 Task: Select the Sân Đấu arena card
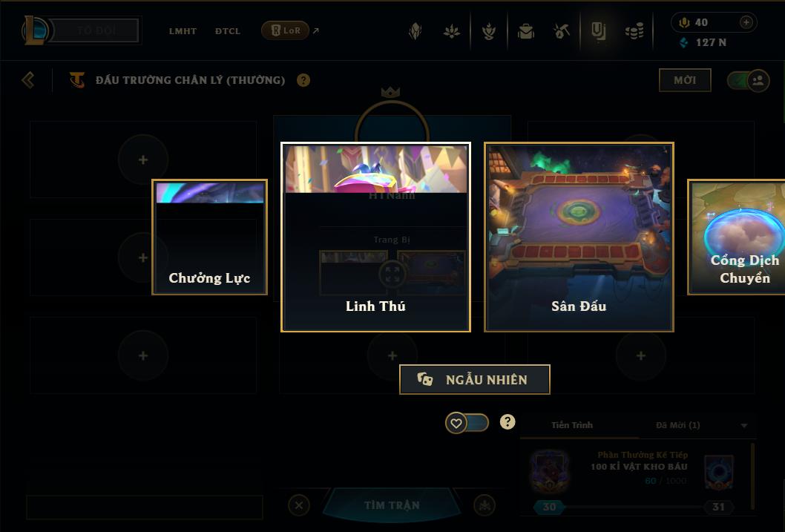tap(579, 237)
